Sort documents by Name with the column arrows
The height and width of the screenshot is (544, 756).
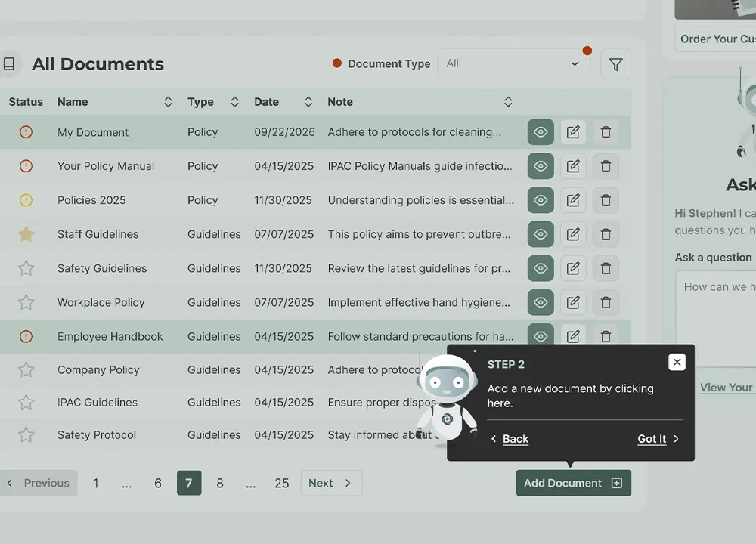[168, 101]
